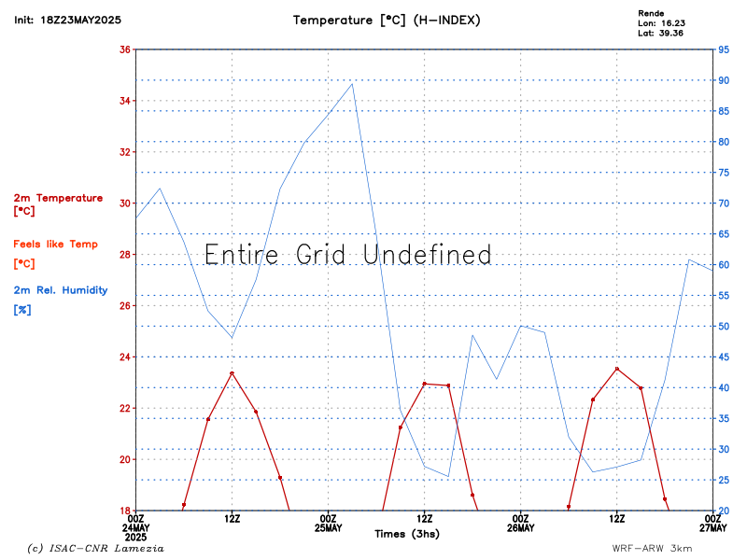Image resolution: width=747 pixels, height=560 pixels.
Task: Click the '55' humidity axis value
Action: pyautogui.click(x=724, y=296)
